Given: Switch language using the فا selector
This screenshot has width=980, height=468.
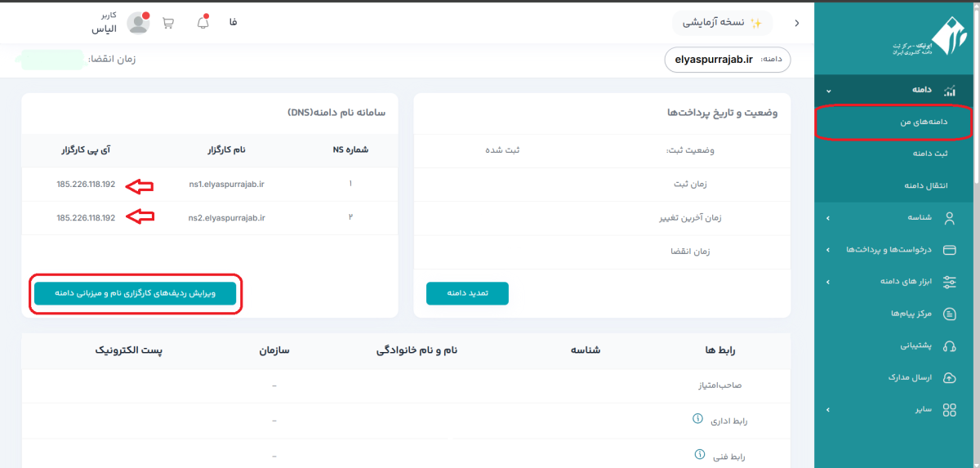Looking at the screenshot, I should tap(234, 23).
